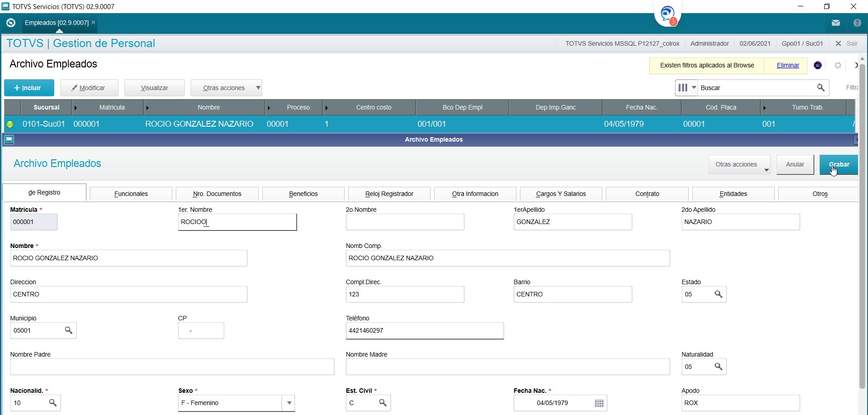Expand the Sexo dropdown

(289, 403)
